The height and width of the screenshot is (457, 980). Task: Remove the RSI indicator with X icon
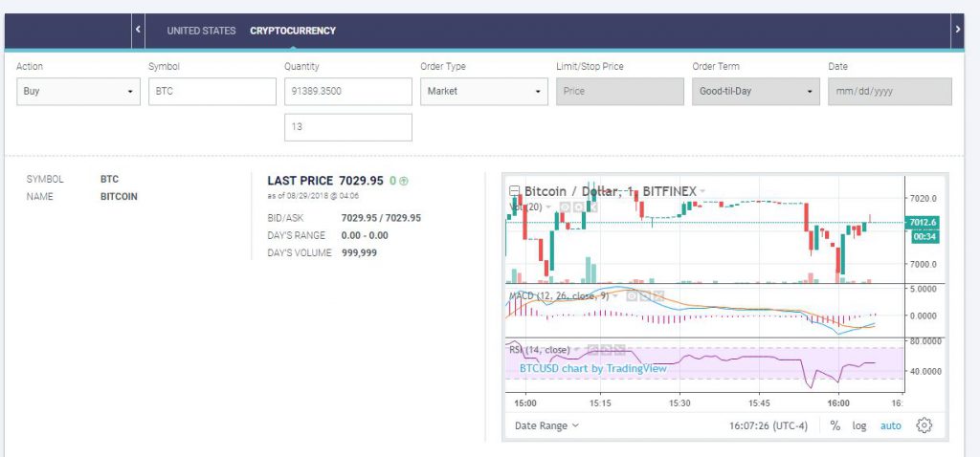(619, 350)
